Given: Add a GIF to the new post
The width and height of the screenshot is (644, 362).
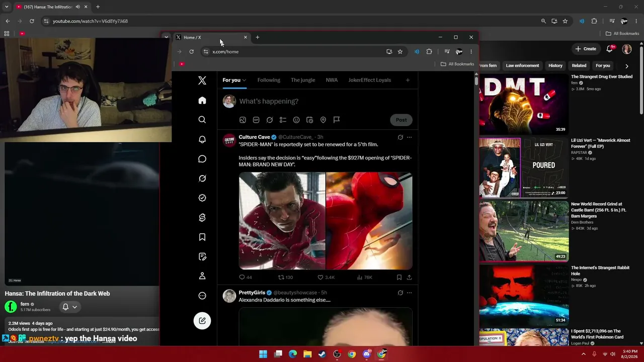Looking at the screenshot, I should [256, 120].
